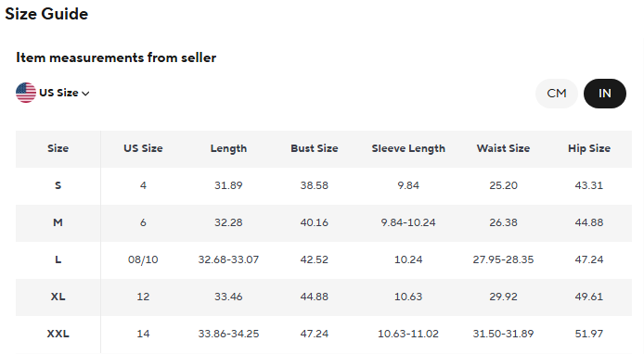Select the Length column header
The image size is (644, 354).
228,148
